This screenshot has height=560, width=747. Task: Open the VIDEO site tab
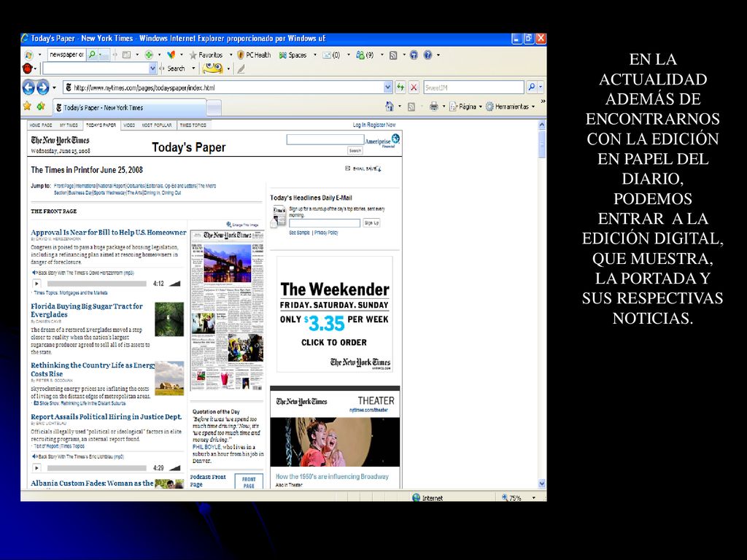(x=129, y=125)
